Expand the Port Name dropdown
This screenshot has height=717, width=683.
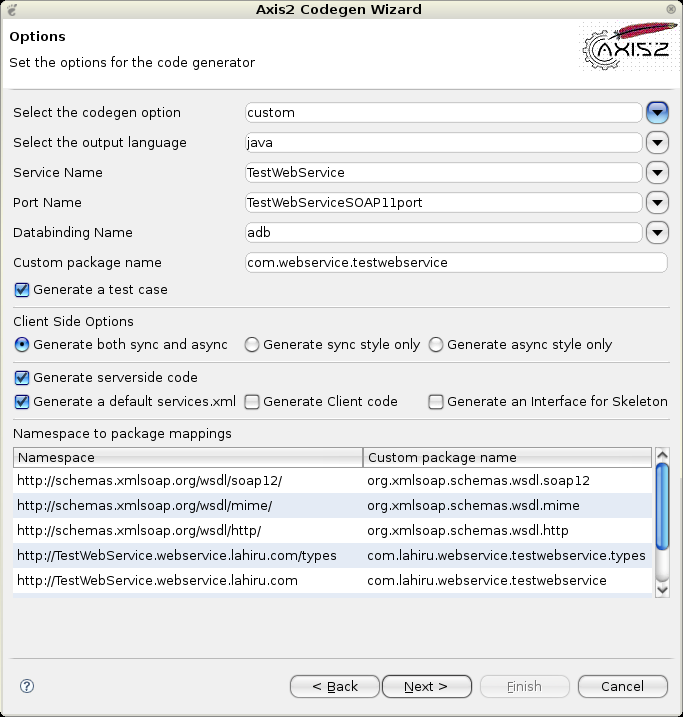657,202
